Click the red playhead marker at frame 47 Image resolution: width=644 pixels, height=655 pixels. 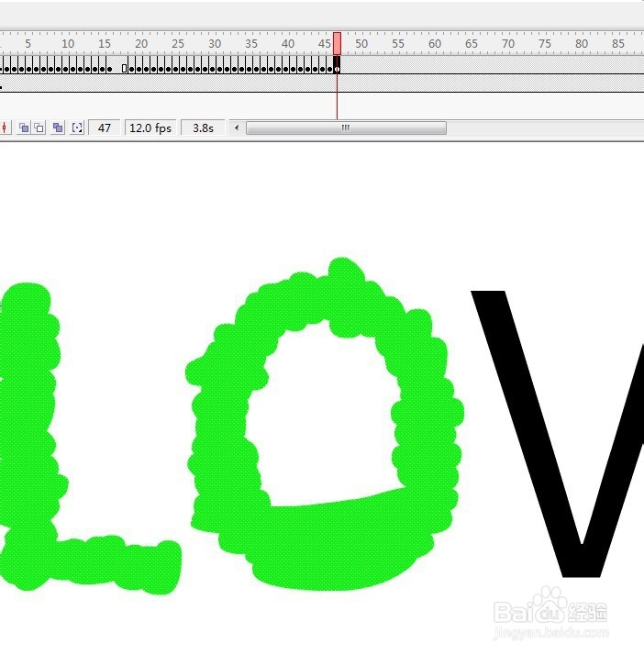337,43
